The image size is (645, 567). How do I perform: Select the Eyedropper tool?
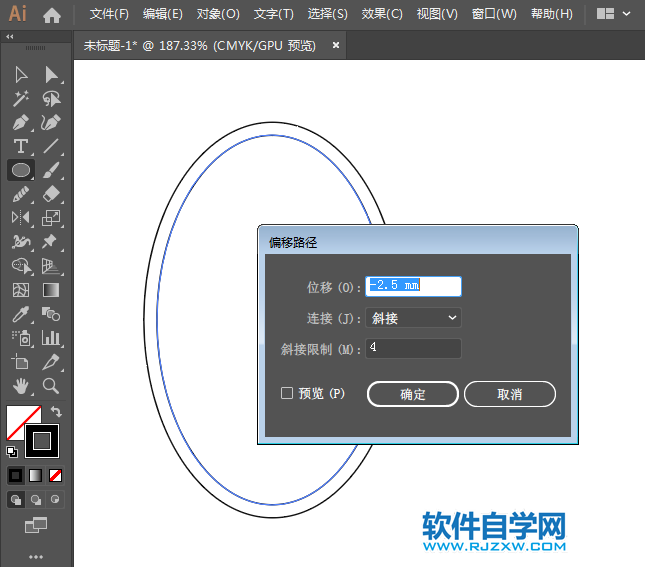pos(21,314)
